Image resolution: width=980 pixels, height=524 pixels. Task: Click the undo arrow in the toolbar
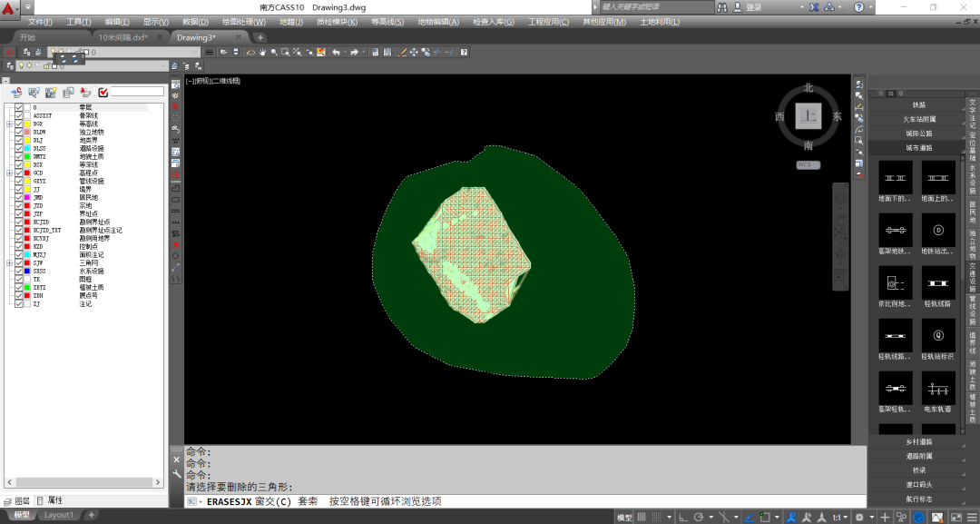[x=336, y=53]
